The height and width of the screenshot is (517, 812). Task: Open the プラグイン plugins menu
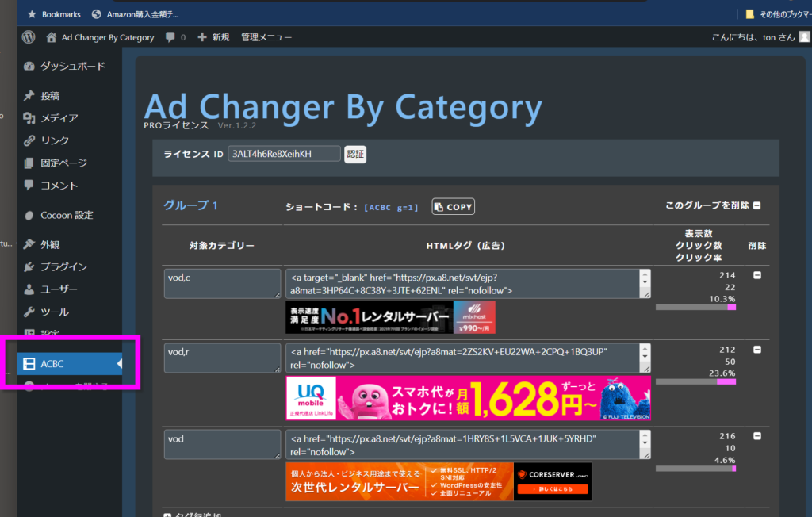point(63,266)
